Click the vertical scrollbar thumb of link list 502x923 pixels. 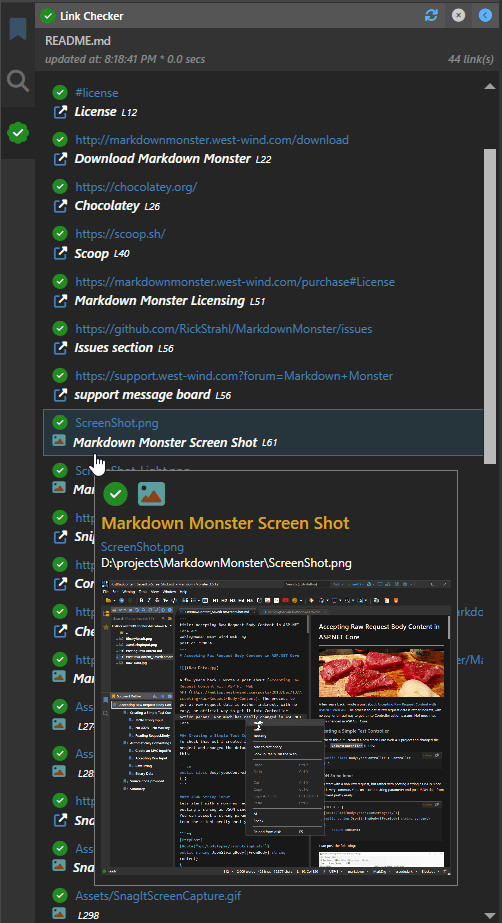(x=490, y=306)
